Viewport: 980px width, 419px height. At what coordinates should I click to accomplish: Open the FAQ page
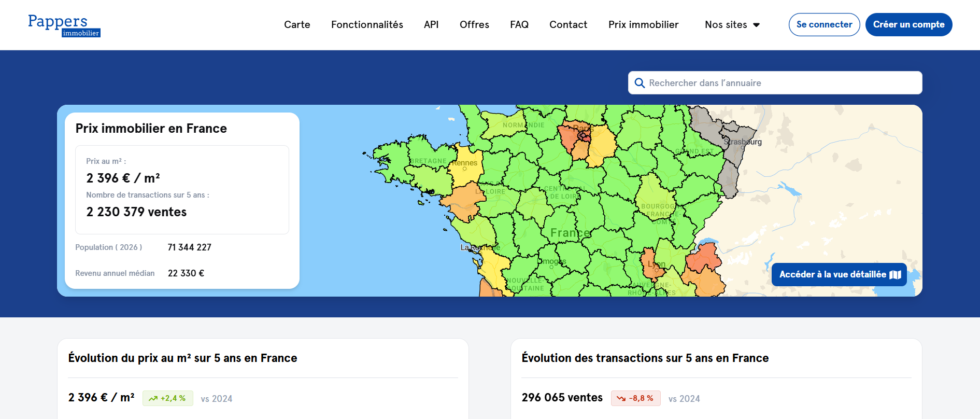point(519,25)
